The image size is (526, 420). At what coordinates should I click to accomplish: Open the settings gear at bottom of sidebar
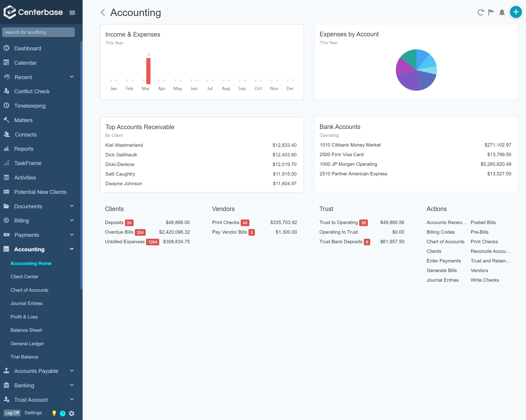(x=71, y=413)
